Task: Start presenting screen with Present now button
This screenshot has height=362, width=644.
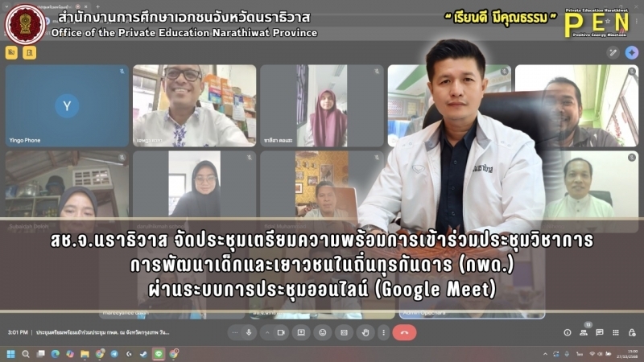Action: pyautogui.click(x=301, y=332)
